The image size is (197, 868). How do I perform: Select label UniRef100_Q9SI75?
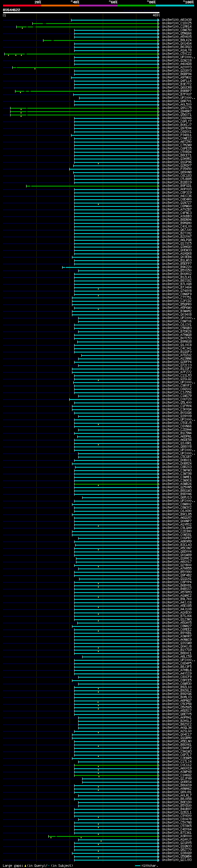(176, 108)
